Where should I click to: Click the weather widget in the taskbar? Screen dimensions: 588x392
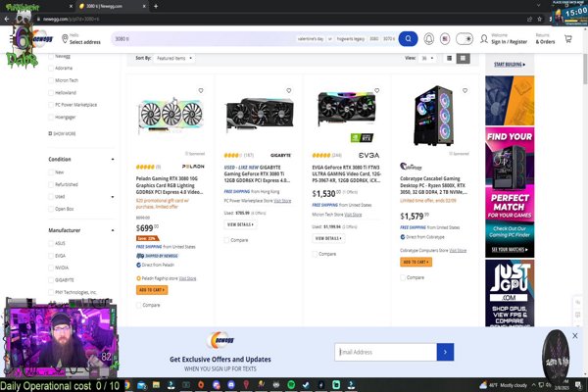click(504, 385)
